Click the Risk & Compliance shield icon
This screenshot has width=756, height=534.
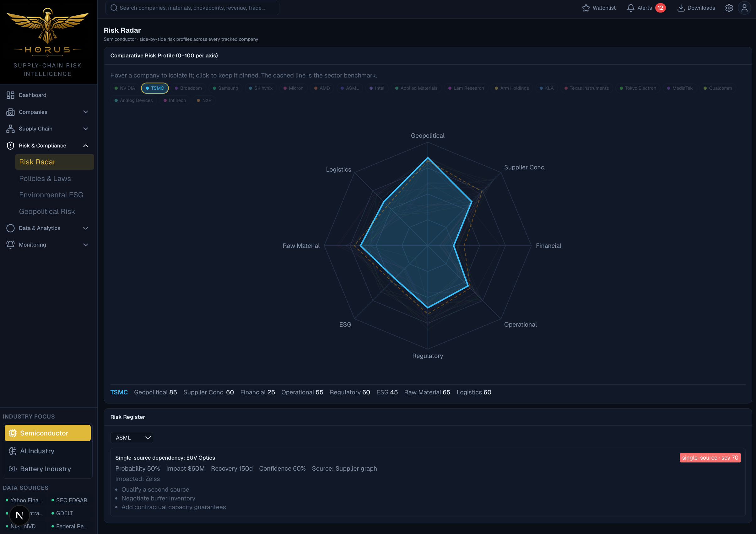11,146
